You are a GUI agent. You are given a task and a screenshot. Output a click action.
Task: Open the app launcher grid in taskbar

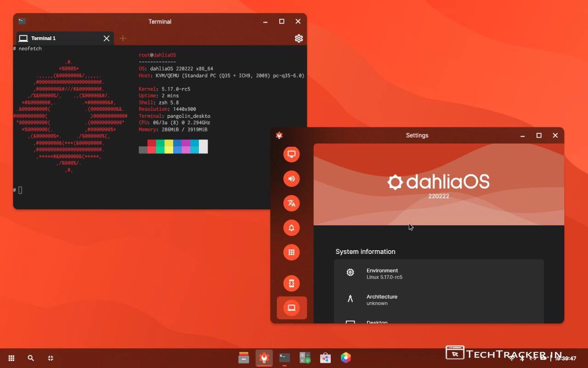(x=11, y=358)
